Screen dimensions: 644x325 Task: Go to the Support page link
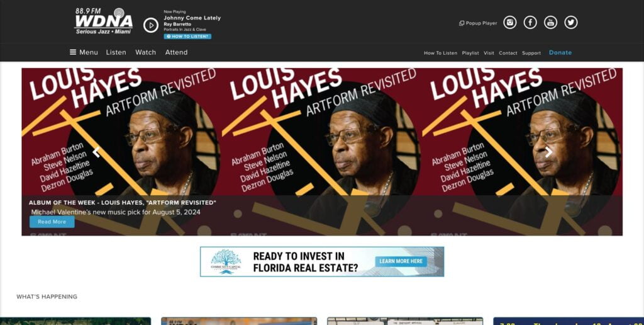point(531,53)
